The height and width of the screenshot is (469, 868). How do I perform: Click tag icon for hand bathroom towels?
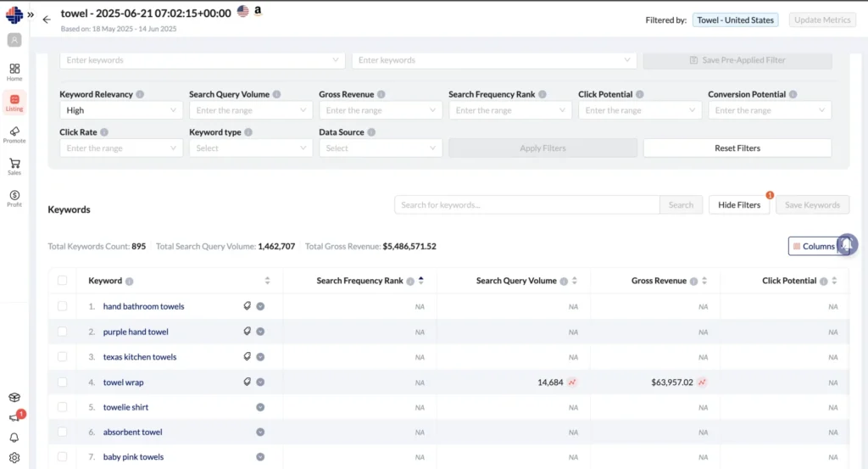[x=248, y=305]
